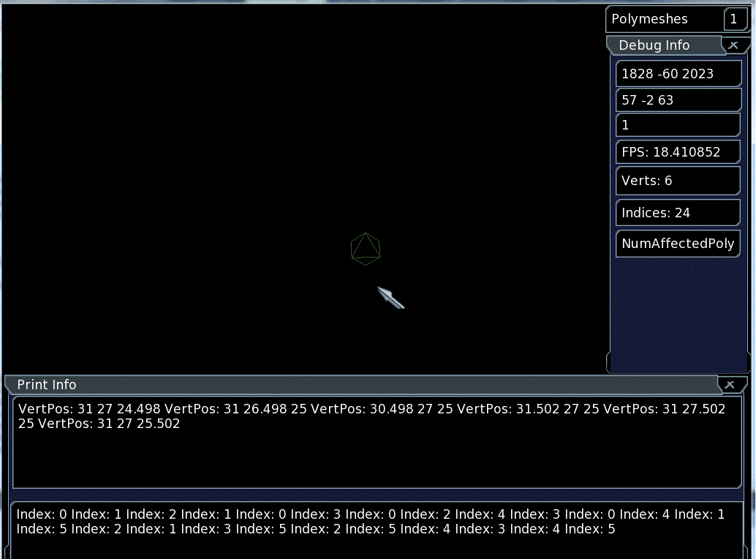Screen dimensions: 756x559
Task: Click the Print Info panel header
Action: [x=46, y=384]
